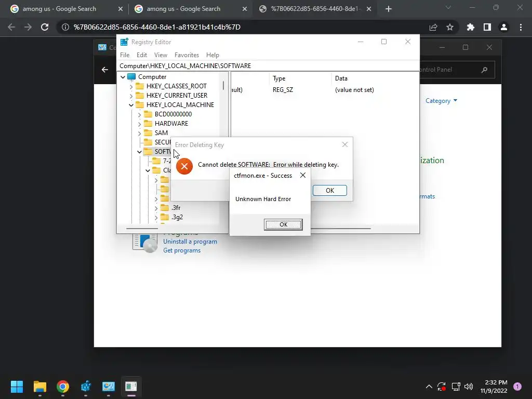Open the Edit menu in Registry Editor
The width and height of the screenshot is (532, 399).
(141, 55)
